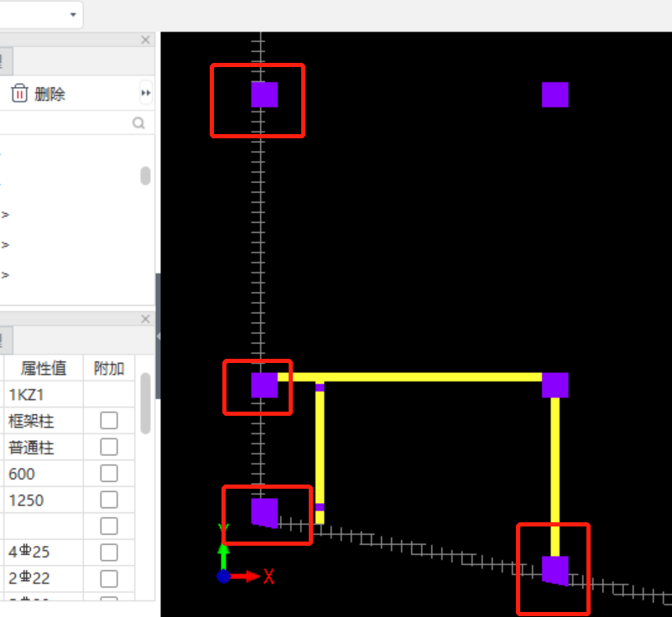
Task: Enable the checkbox in the 600 row
Action: coord(109,474)
